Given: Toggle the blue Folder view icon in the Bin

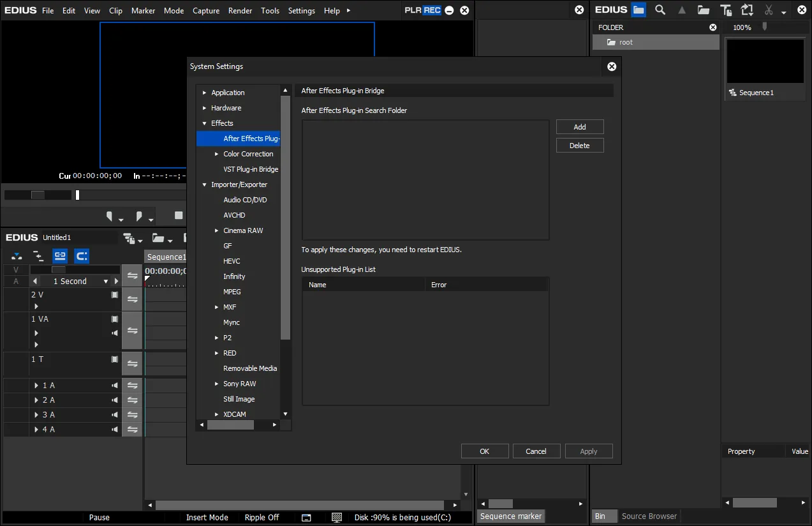Looking at the screenshot, I should point(639,10).
